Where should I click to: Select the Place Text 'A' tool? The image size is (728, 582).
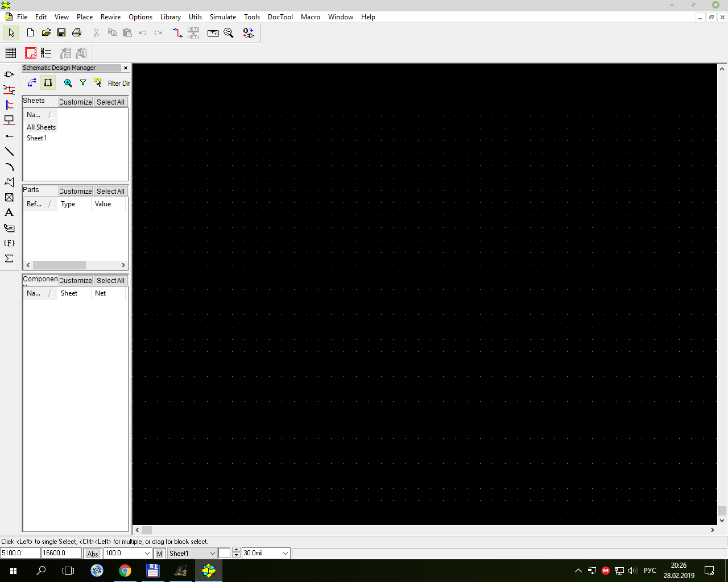(9, 213)
